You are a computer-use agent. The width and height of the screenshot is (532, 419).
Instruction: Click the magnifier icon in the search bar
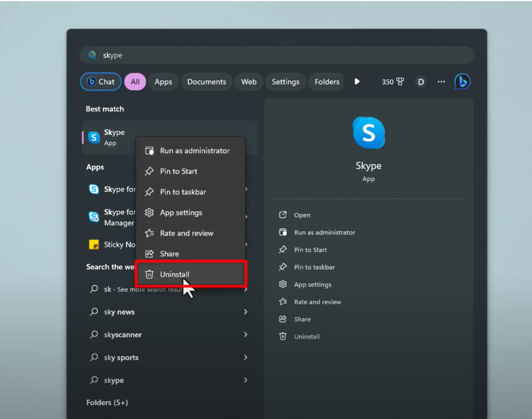coord(92,55)
